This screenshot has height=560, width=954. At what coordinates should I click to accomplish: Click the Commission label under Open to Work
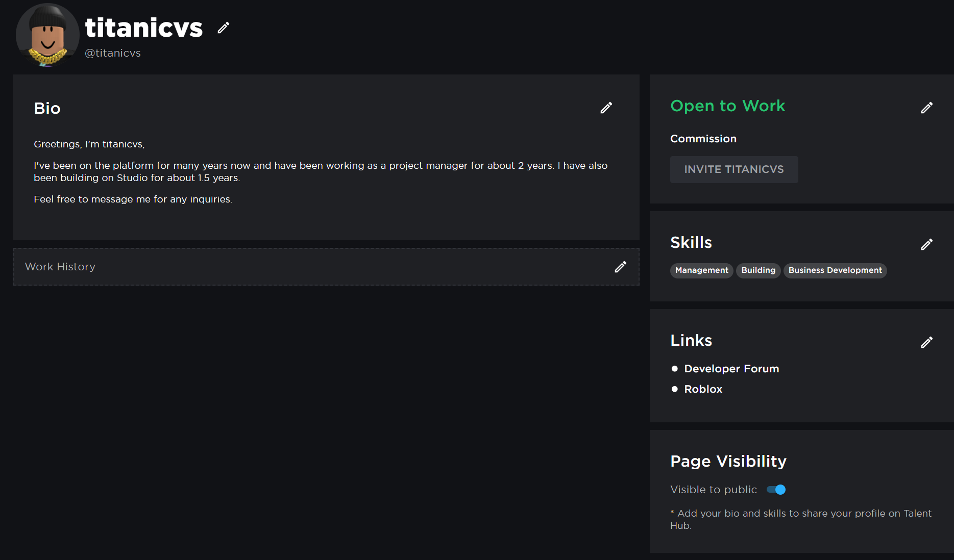point(703,138)
